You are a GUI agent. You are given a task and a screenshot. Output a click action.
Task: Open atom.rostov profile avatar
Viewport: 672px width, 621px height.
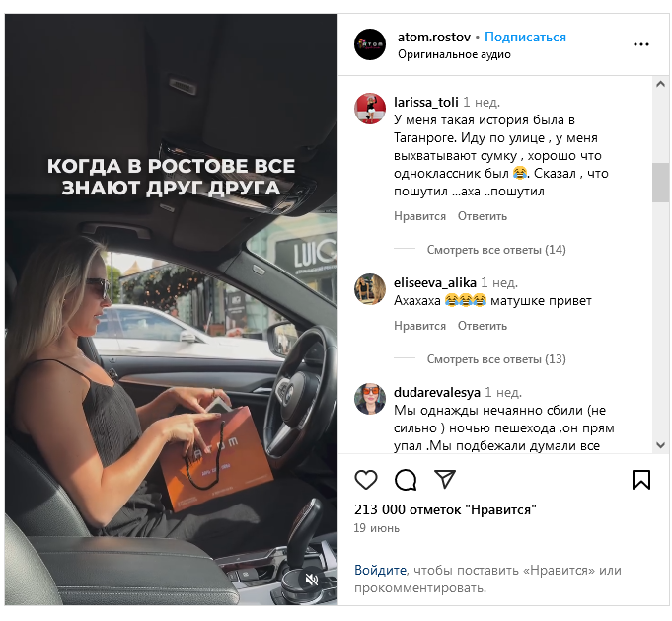(370, 44)
